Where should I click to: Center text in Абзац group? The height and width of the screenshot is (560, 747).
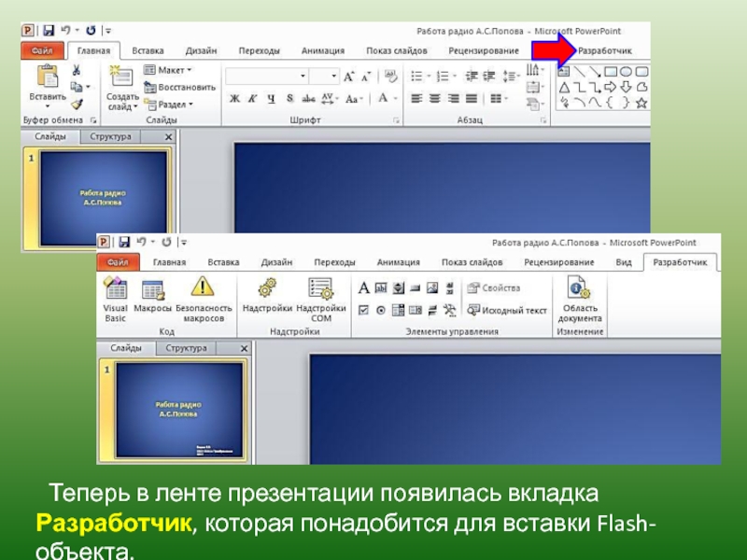point(435,99)
